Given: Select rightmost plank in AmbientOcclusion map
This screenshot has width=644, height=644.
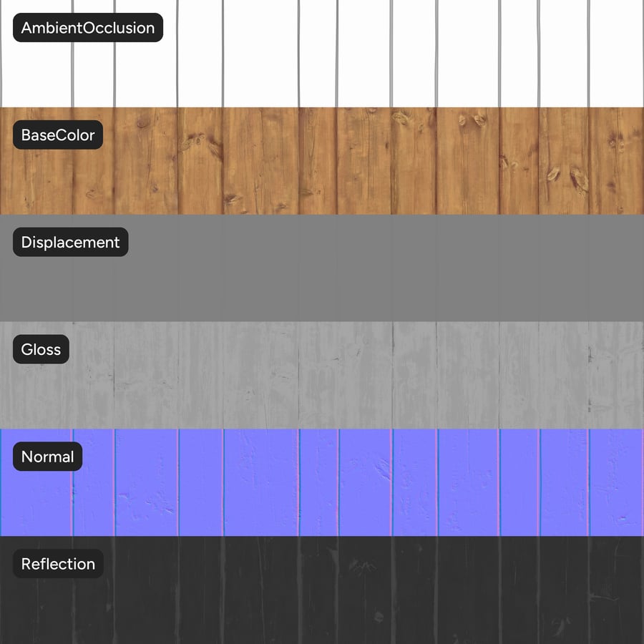Looking at the screenshot, I should (x=617, y=54).
